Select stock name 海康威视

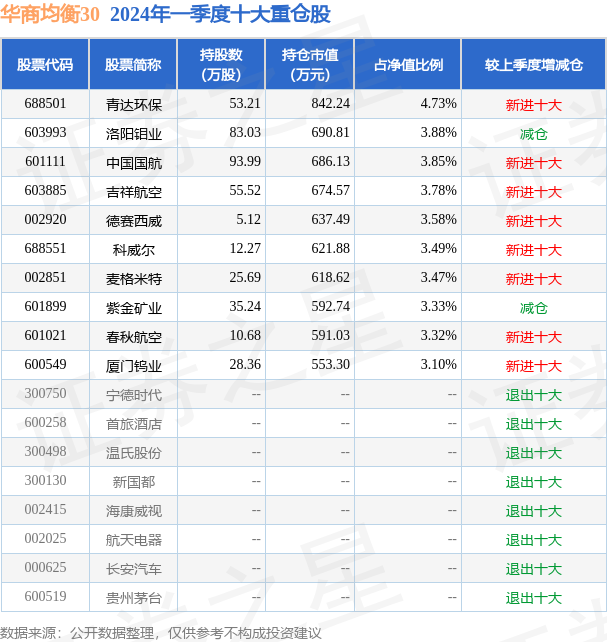click(x=134, y=512)
